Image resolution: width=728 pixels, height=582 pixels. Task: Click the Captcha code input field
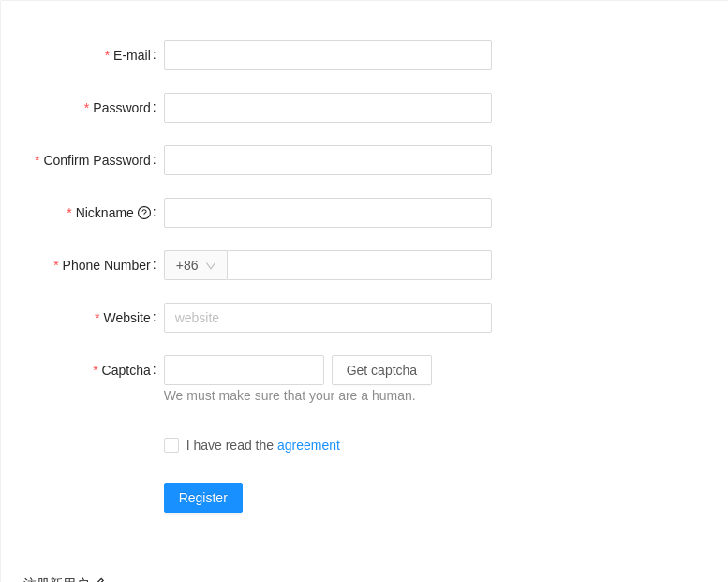244,370
